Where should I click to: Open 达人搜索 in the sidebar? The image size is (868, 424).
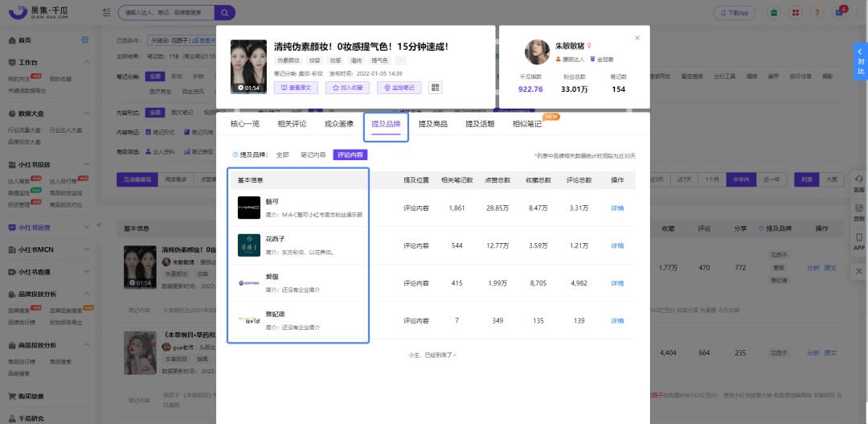click(x=19, y=181)
